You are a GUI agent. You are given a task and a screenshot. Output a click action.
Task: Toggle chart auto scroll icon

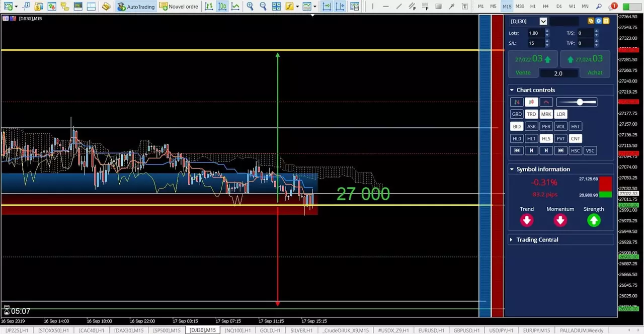tap(327, 7)
